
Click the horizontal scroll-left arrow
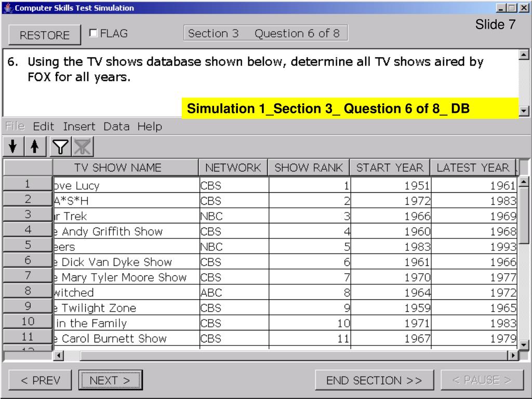(x=59, y=355)
